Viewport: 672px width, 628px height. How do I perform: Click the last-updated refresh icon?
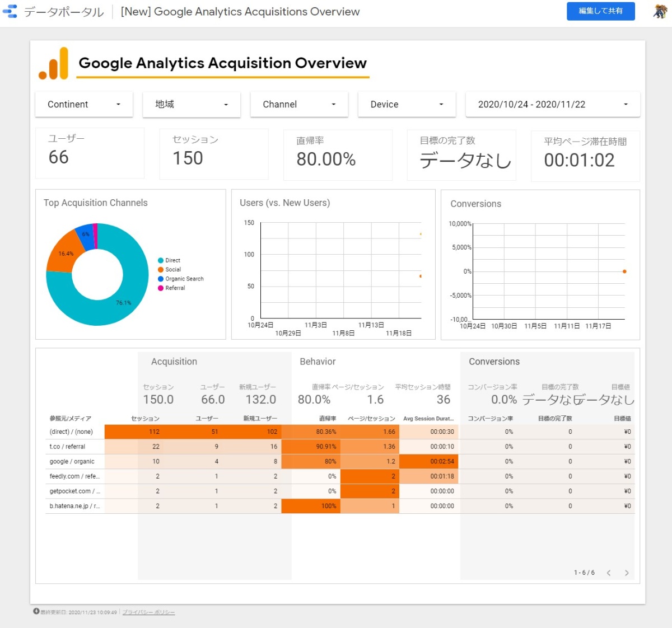(36, 612)
